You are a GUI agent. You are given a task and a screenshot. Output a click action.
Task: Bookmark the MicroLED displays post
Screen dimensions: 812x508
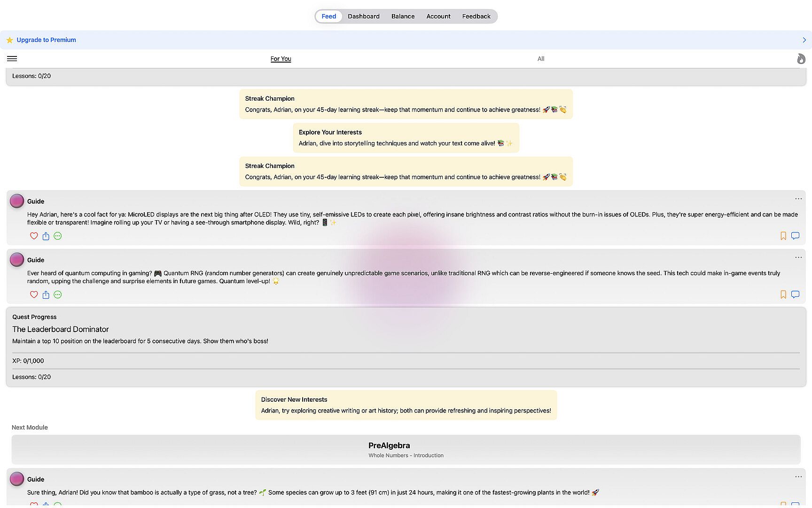click(783, 236)
